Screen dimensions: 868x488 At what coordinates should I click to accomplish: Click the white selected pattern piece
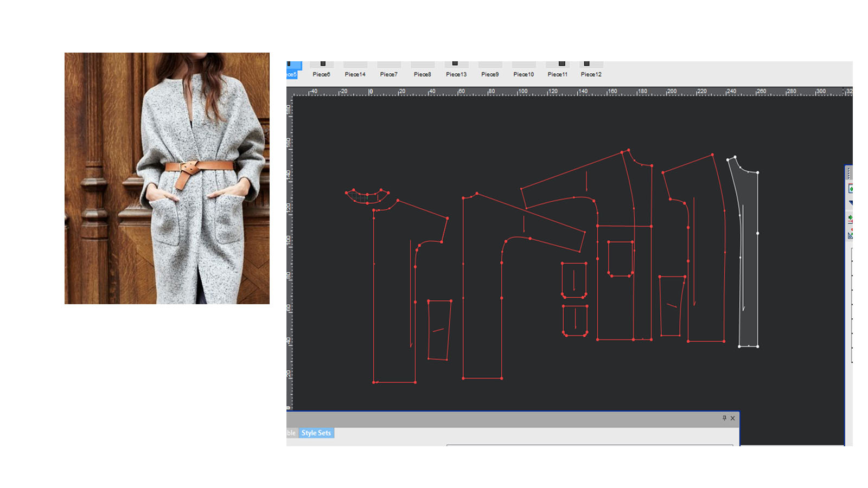pyautogui.click(x=750, y=260)
